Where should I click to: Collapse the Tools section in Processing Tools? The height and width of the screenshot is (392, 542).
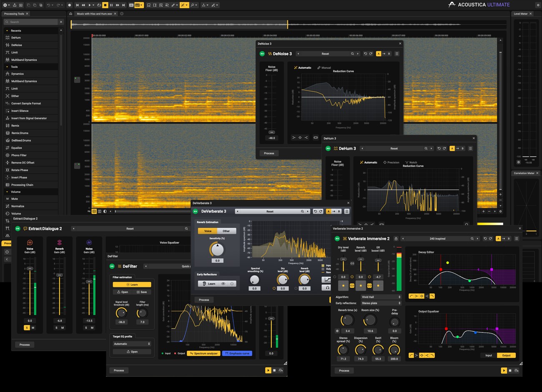coord(7,67)
